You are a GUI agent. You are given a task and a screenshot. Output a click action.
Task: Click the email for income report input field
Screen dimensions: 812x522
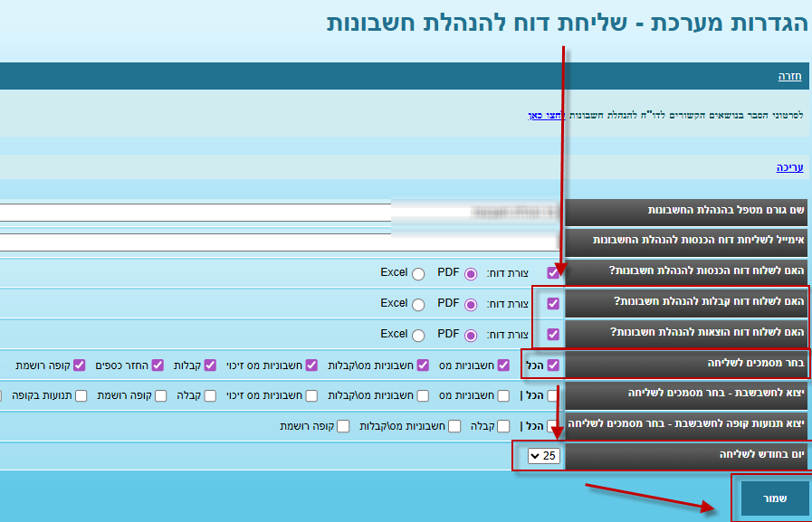pos(279,242)
